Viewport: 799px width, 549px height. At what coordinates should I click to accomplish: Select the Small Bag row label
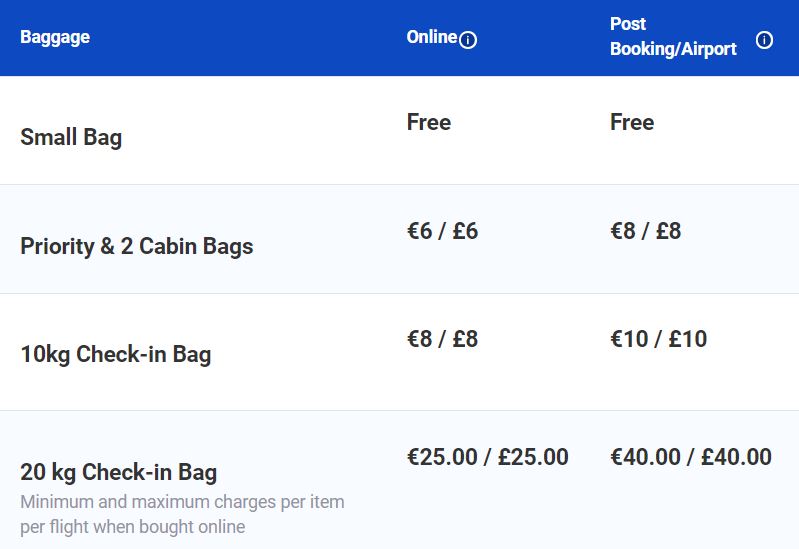(71, 137)
